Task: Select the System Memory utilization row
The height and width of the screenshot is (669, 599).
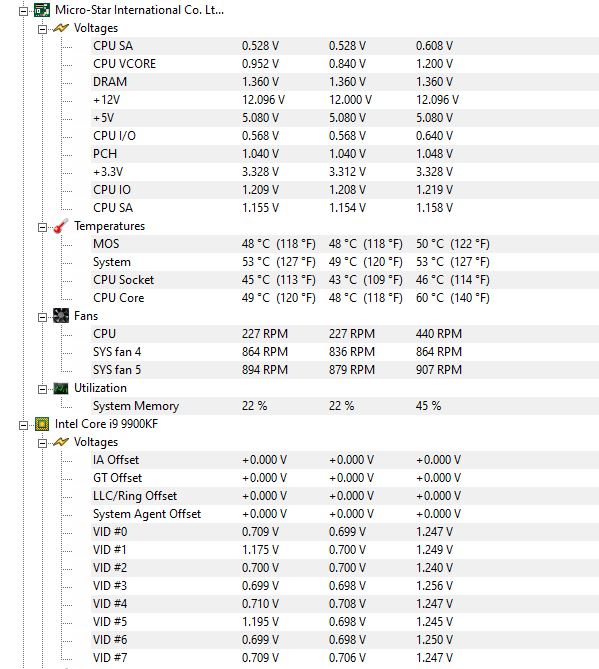Action: (x=345, y=406)
